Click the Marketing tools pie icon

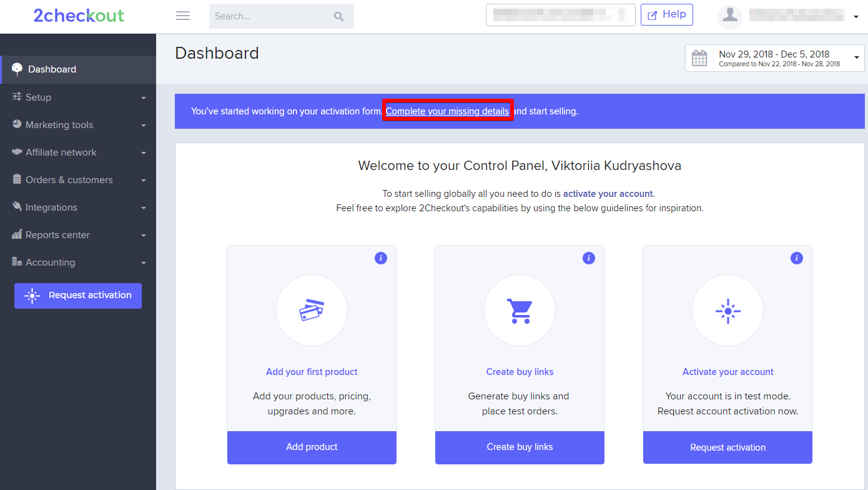[x=17, y=124]
